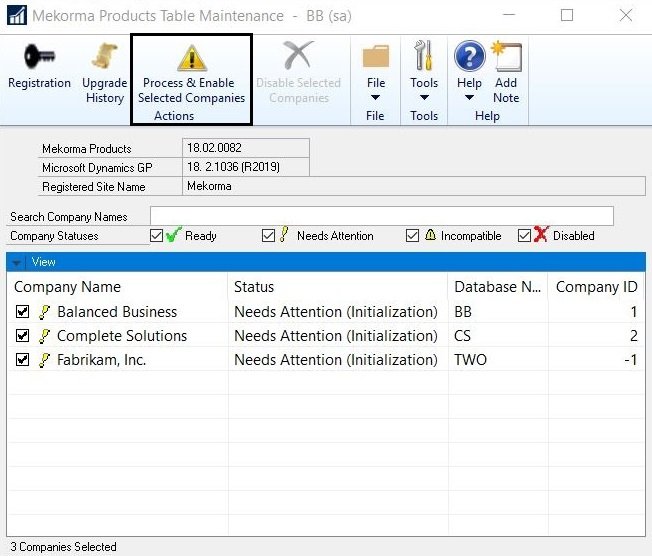652x556 pixels.
Task: Click the 3 Companies Selected status text
Action: 64,547
